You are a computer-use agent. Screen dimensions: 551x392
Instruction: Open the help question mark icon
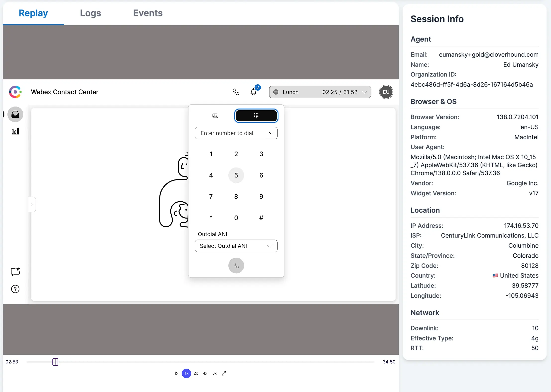15,289
